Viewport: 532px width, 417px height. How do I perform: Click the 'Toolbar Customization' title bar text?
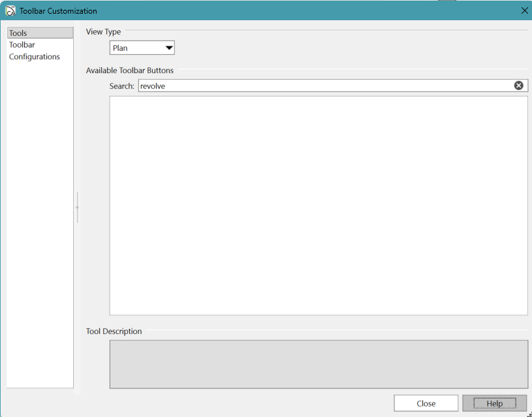[58, 10]
